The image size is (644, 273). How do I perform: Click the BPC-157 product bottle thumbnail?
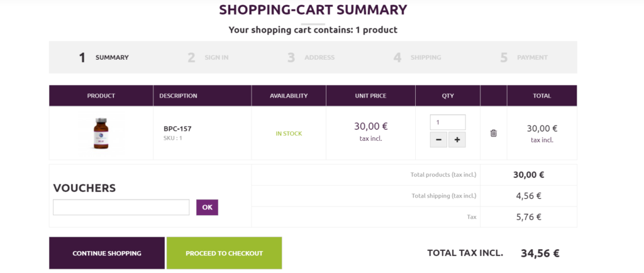pyautogui.click(x=101, y=133)
